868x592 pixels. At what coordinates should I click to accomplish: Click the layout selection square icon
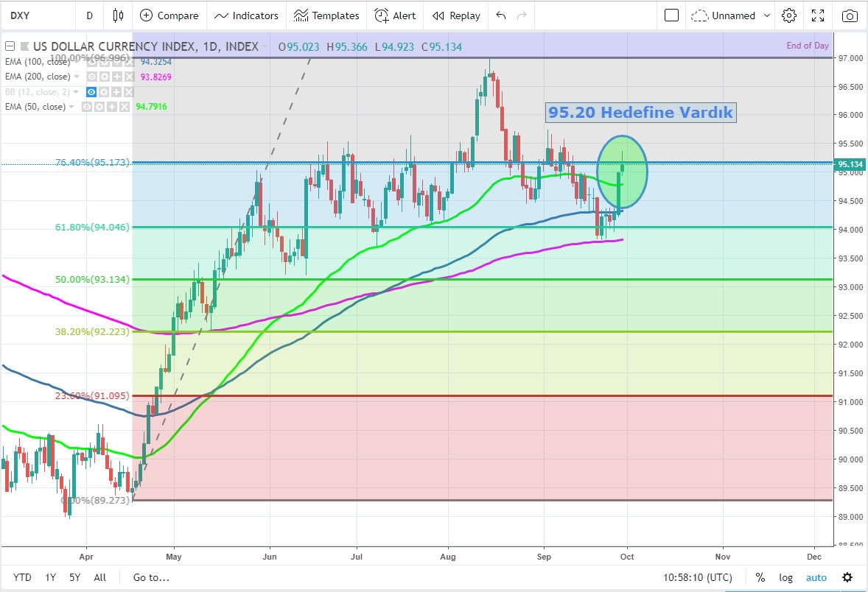671,15
